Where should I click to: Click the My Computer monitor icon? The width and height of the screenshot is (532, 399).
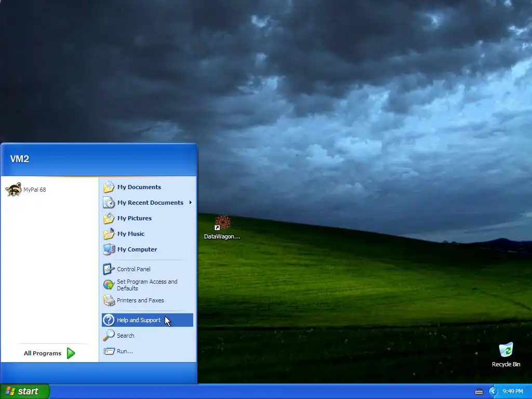[x=109, y=249]
